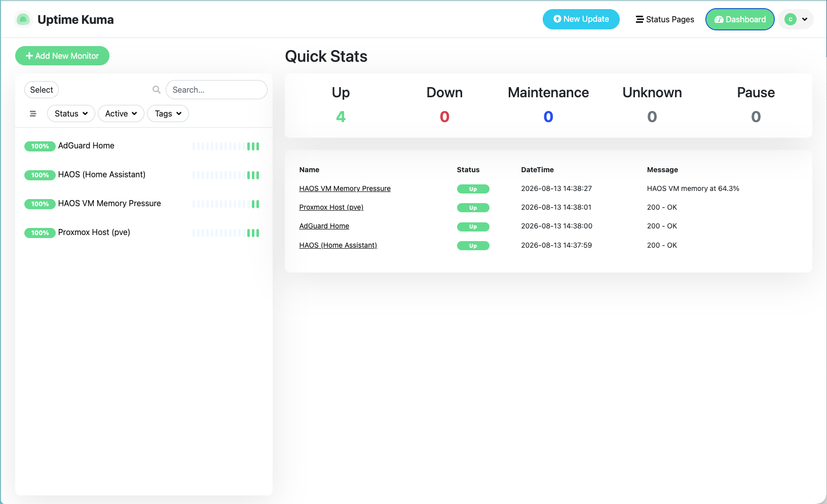Click the Proxmox Host heartbeat bar
The height and width of the screenshot is (504, 827).
pyautogui.click(x=226, y=233)
